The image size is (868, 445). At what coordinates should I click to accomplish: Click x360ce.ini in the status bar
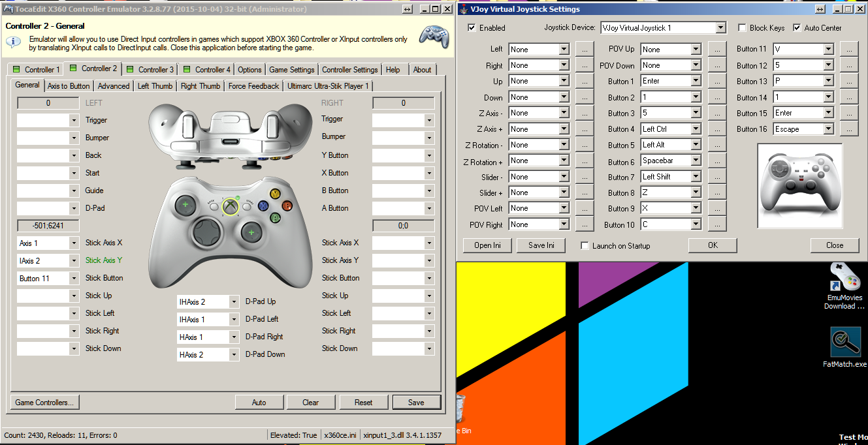[340, 435]
